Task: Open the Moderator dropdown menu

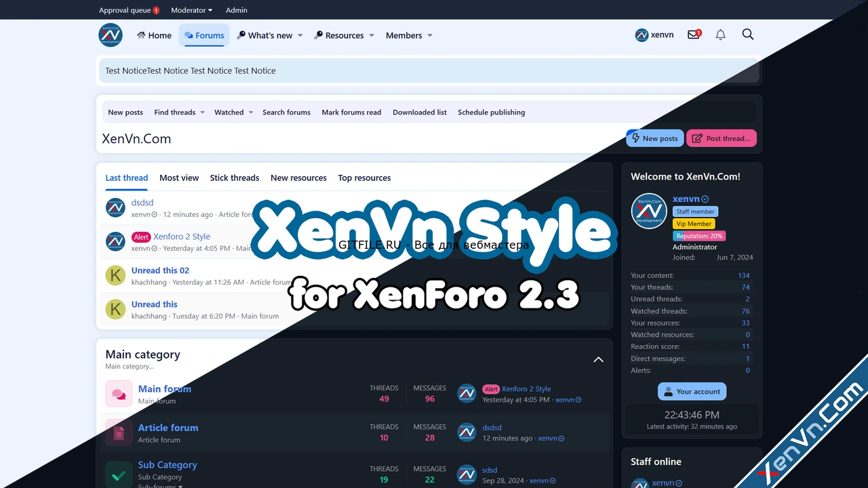Action: [191, 10]
